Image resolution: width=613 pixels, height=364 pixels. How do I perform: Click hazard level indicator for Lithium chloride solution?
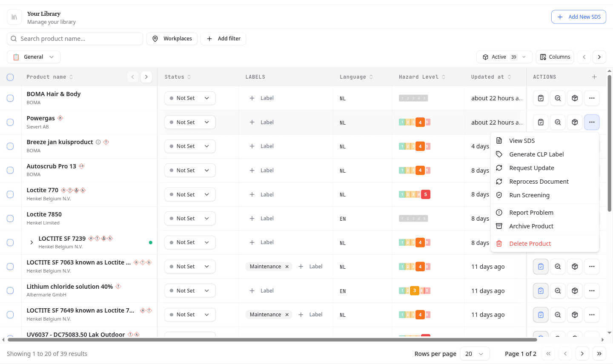point(415,291)
